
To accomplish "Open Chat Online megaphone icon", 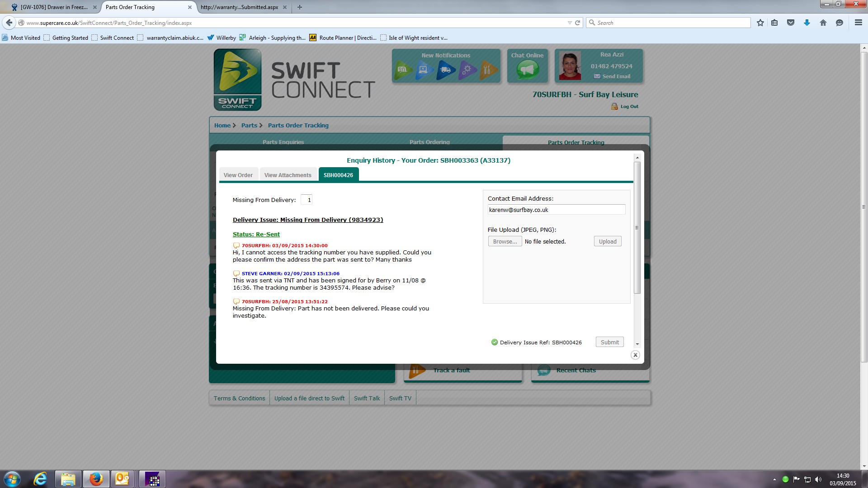I will point(527,70).
